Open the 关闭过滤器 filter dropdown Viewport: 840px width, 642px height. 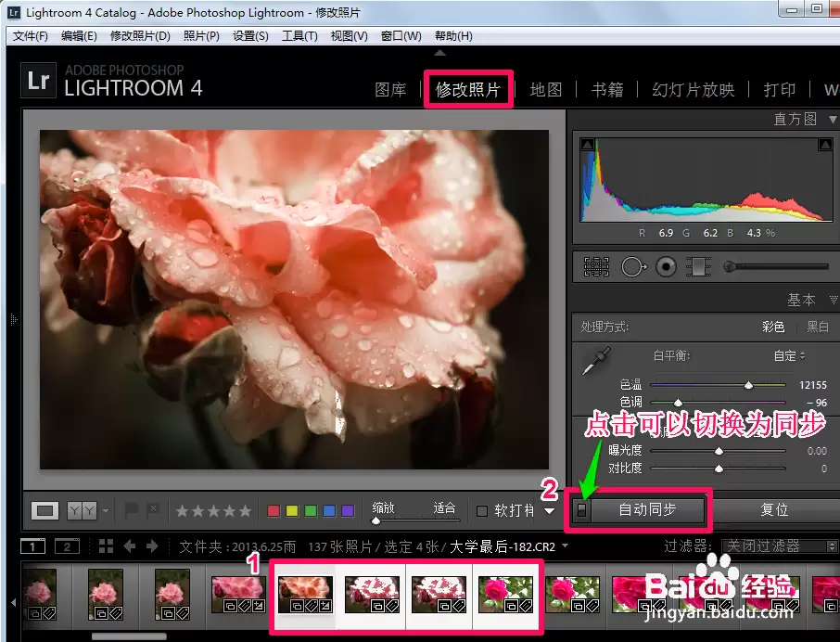pos(779,546)
